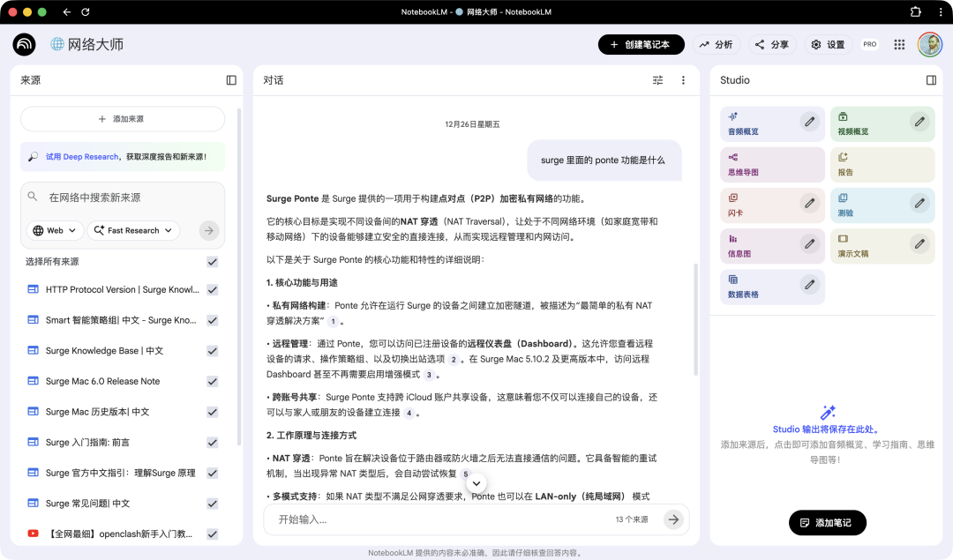Click the 试用 Deep Research link
The image size is (953, 560).
[82, 157]
